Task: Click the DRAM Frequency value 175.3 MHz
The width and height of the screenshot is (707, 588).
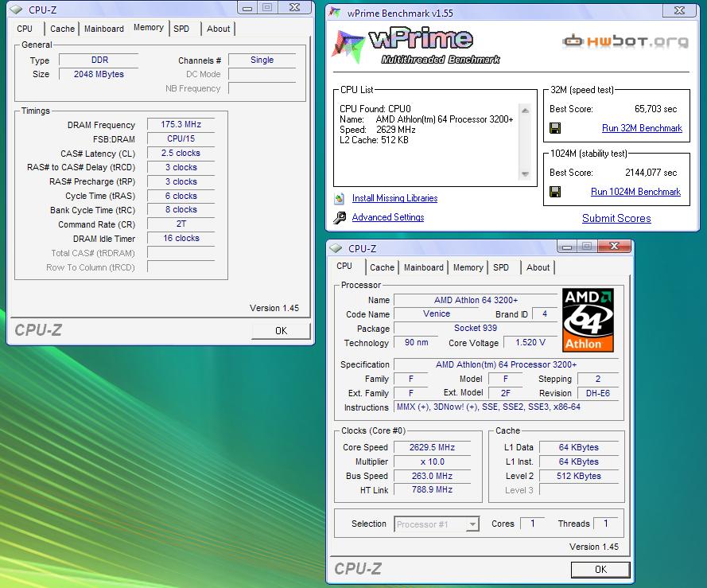Action: coord(181,125)
